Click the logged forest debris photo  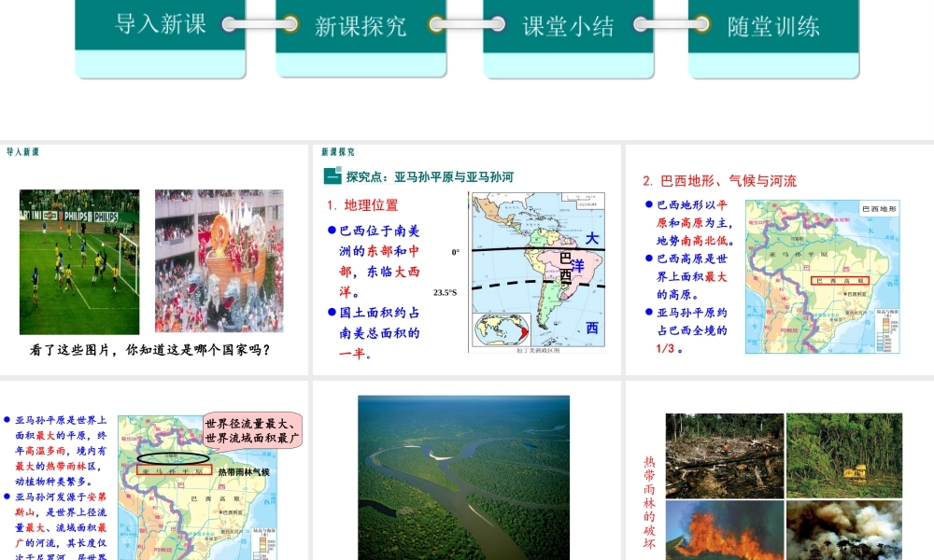725,455
